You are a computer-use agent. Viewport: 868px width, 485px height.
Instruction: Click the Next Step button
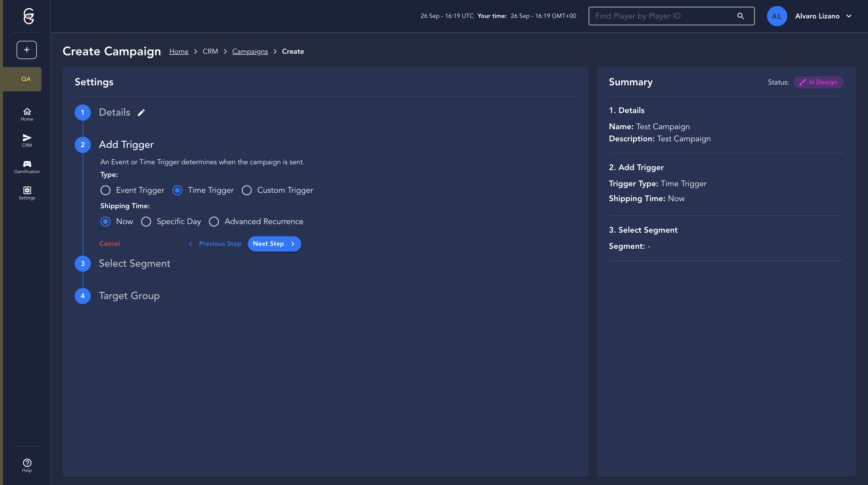[274, 244]
